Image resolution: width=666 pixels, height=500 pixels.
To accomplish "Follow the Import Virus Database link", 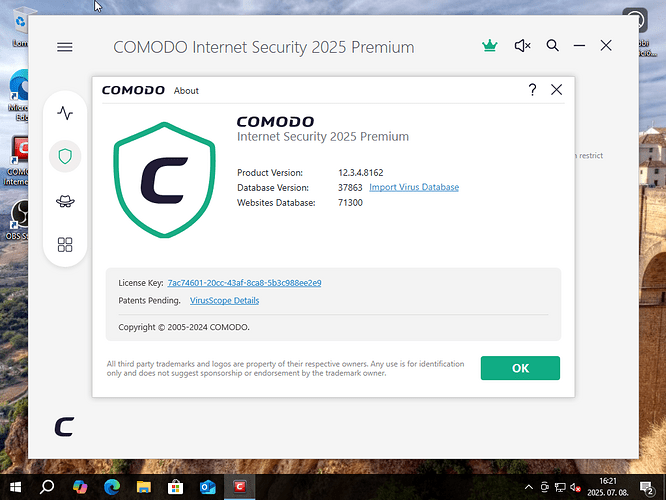I will pos(414,187).
